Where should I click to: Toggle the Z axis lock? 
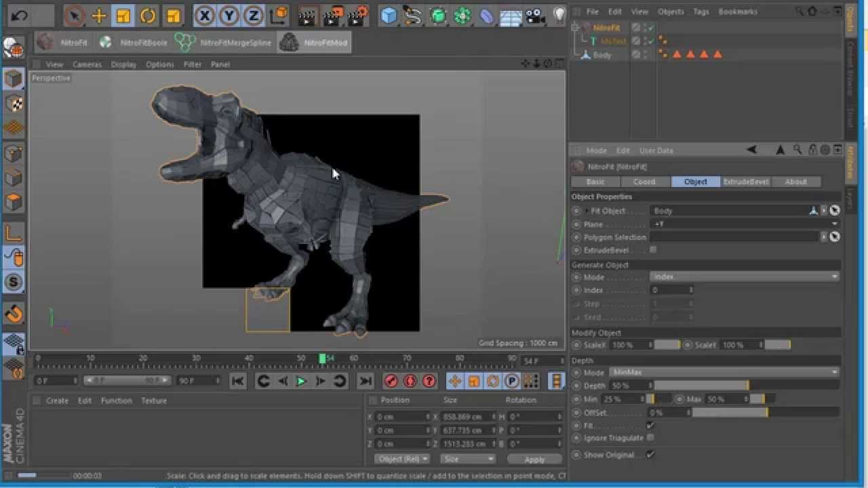[254, 15]
